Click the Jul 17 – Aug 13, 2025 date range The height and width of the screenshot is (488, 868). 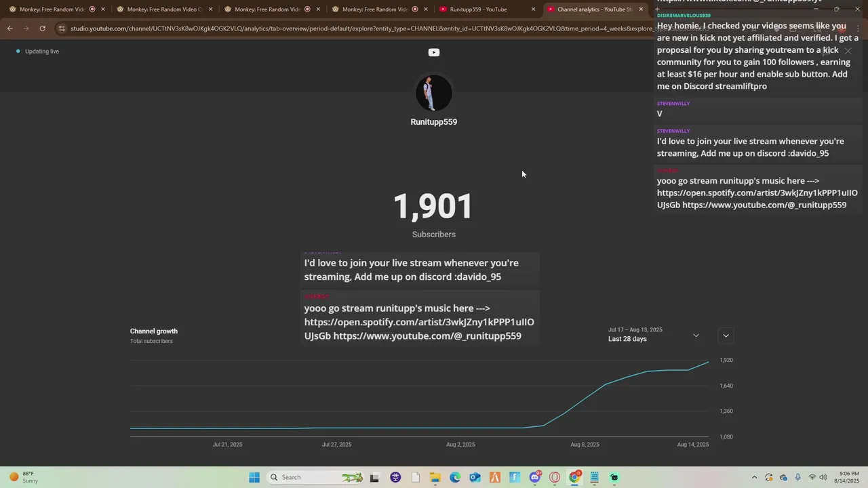coord(635,329)
